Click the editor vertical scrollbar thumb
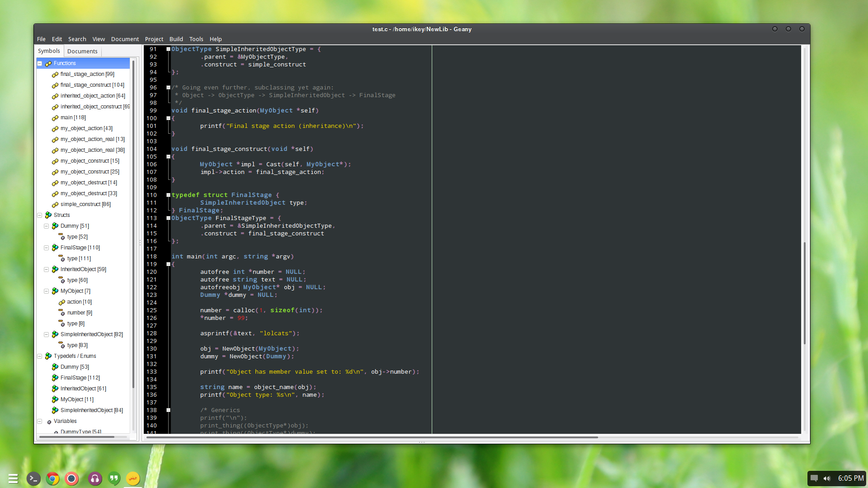 (x=805, y=294)
